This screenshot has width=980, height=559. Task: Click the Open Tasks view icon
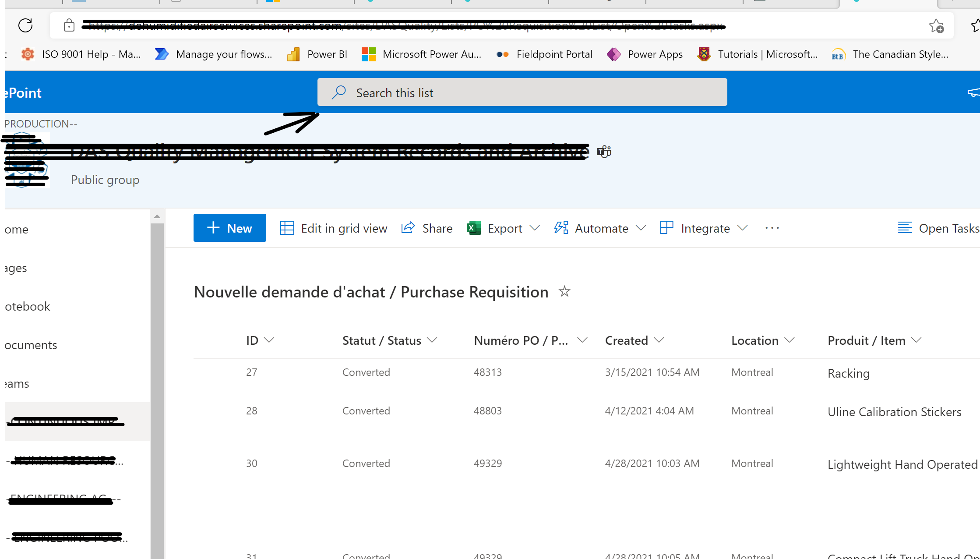tap(905, 228)
